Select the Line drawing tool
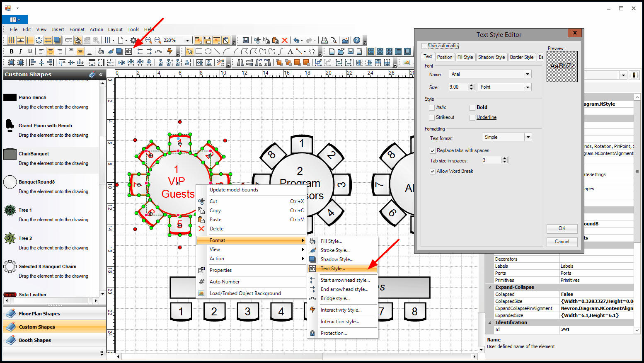This screenshot has width=644, height=363. [x=217, y=51]
